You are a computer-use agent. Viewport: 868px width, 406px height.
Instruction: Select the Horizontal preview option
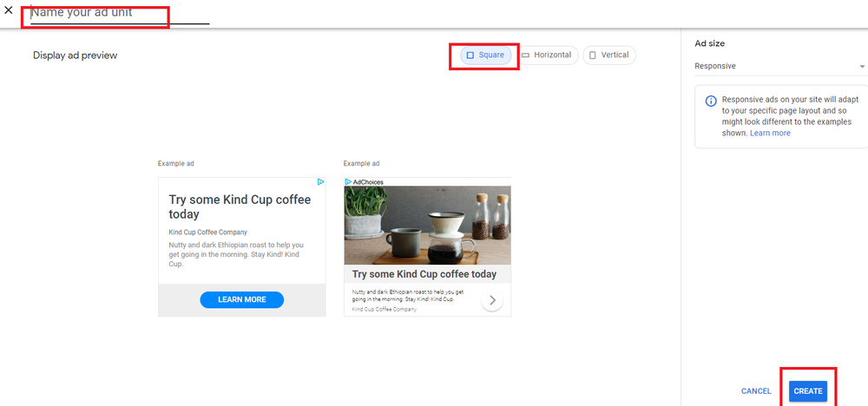point(547,56)
